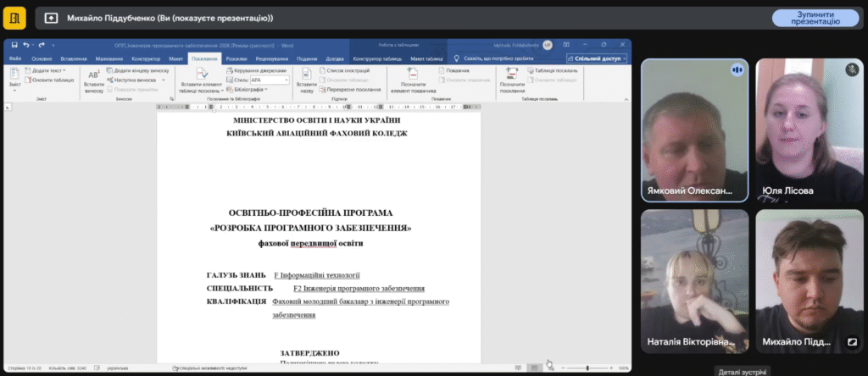Click the page count in Word status bar
The image size is (868, 376).
[25, 368]
